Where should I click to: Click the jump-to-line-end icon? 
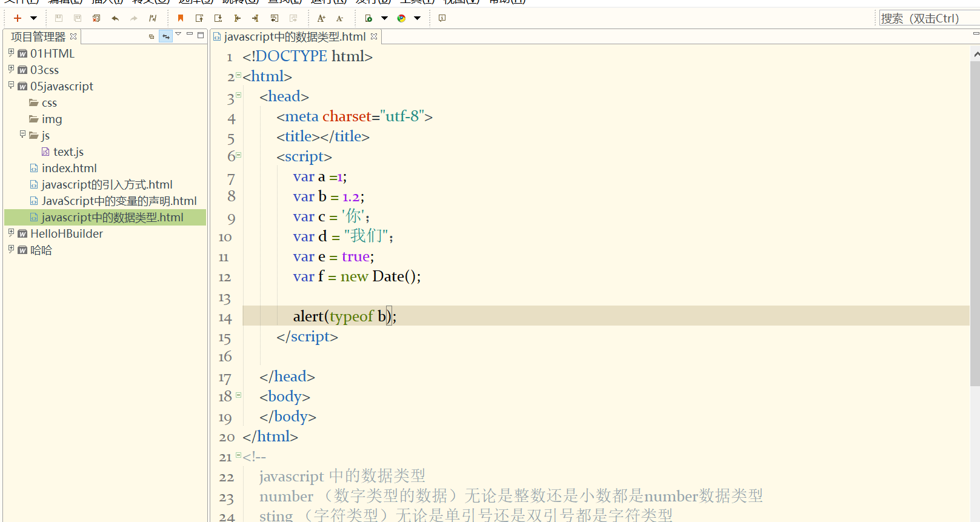pos(256,18)
